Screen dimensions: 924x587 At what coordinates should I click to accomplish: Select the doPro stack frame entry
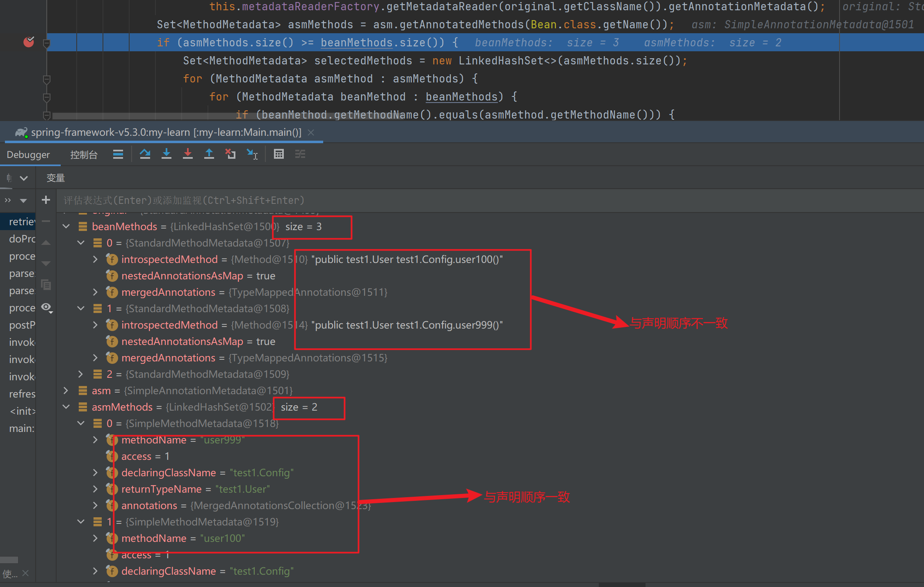(22, 239)
